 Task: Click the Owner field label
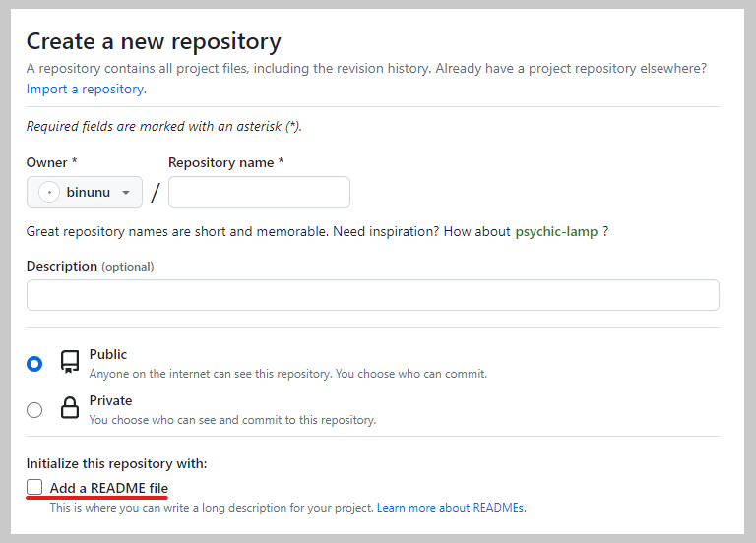click(x=51, y=163)
